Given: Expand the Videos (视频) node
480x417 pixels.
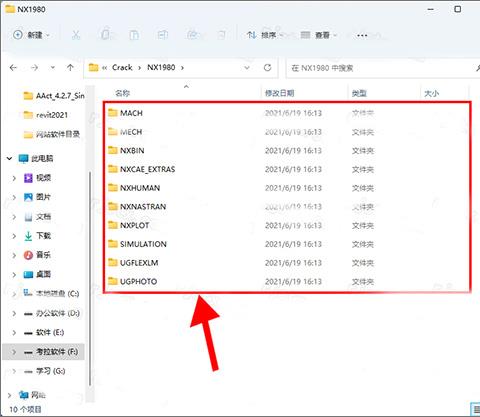Looking at the screenshot, I should point(14,178).
